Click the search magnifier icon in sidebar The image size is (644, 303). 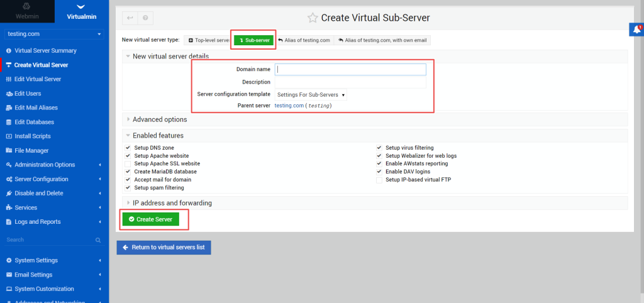coord(98,240)
